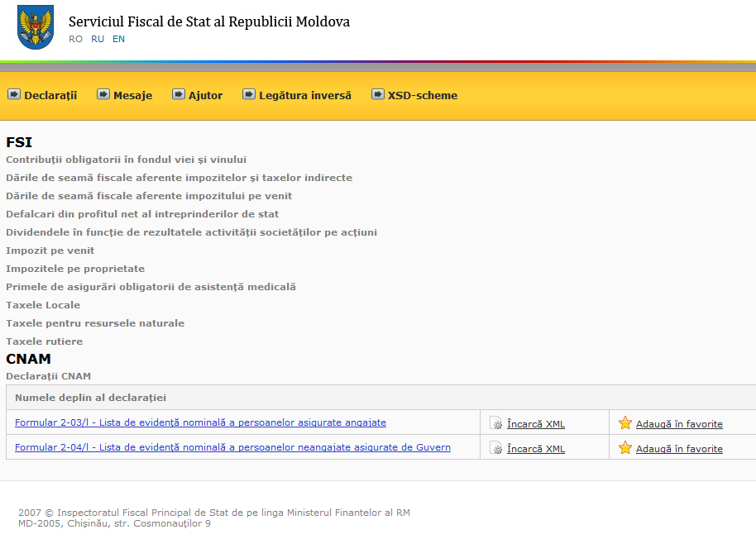Image resolution: width=756 pixels, height=544 pixels.
Task: Click the XML upload icon for Formular 2-03/l
Action: point(496,423)
